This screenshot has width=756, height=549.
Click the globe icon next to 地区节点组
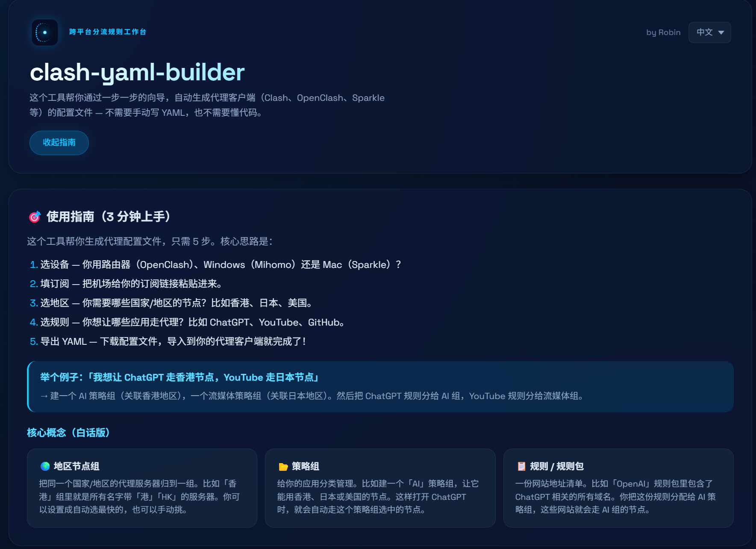[45, 466]
